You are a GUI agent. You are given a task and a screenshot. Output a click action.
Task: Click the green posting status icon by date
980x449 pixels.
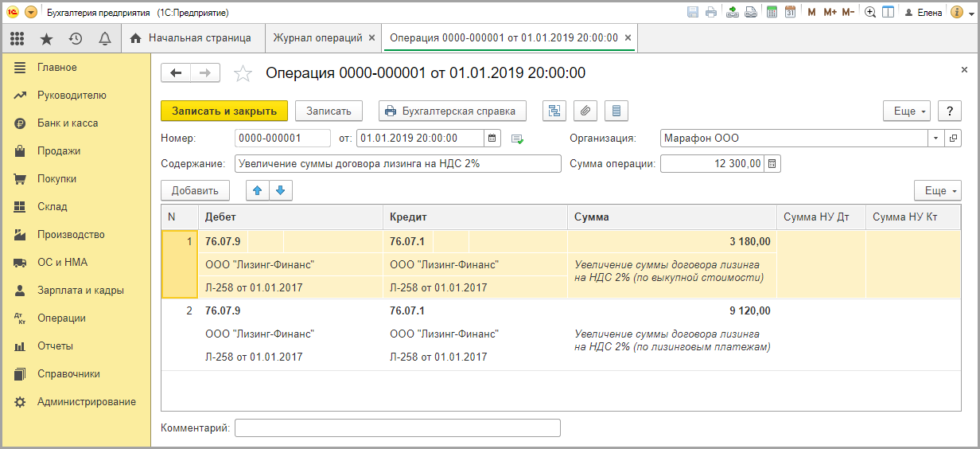(x=517, y=139)
